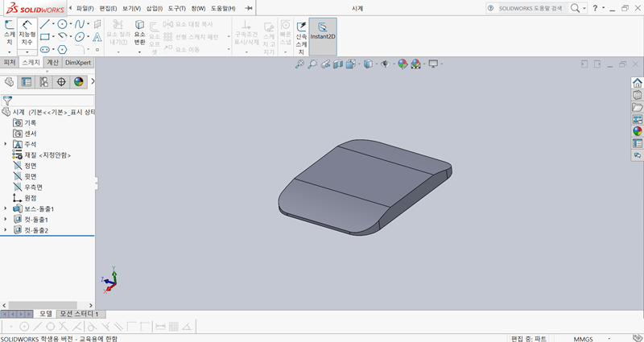Open the 스케치 button dropdown arrow
The height and width of the screenshot is (342, 644).
(10, 52)
